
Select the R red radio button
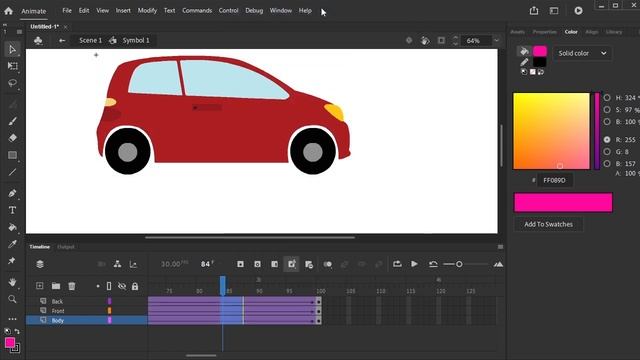[x=607, y=140]
